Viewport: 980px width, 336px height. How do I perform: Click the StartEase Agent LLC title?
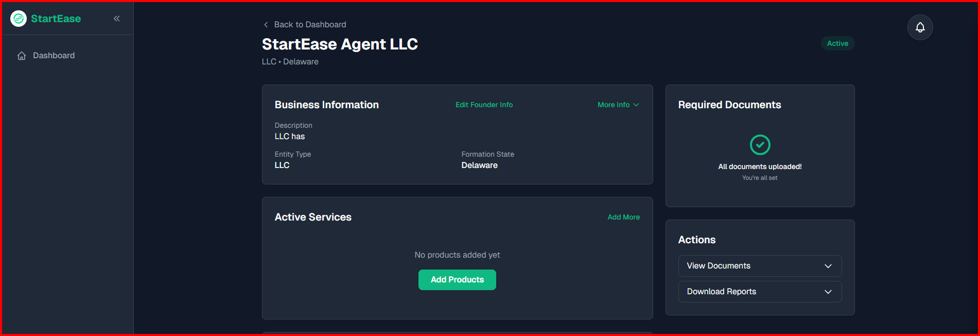click(340, 44)
